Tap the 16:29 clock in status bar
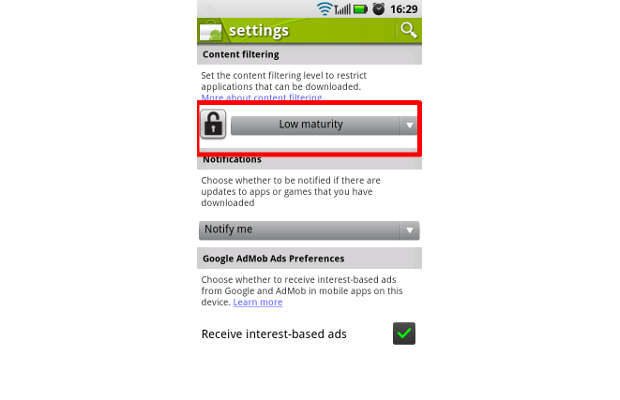The image size is (620, 400). click(x=404, y=9)
